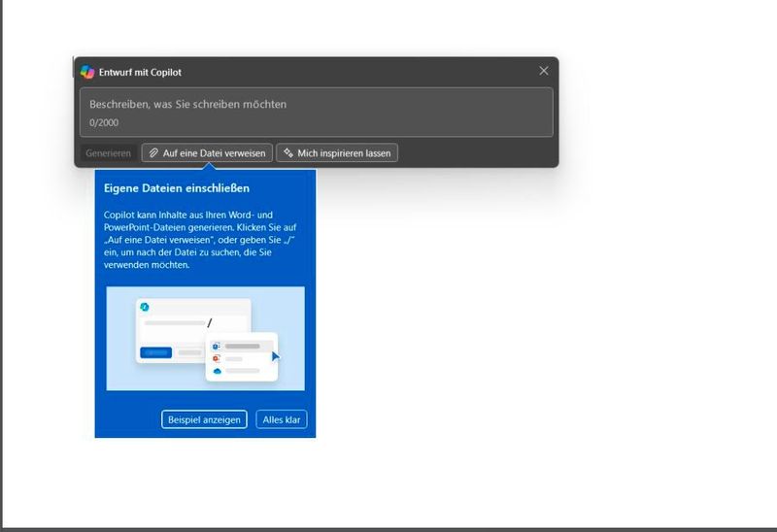Click the Copilot logo icon in dialog header
Viewport: 777px width, 532px height.
tap(87, 72)
